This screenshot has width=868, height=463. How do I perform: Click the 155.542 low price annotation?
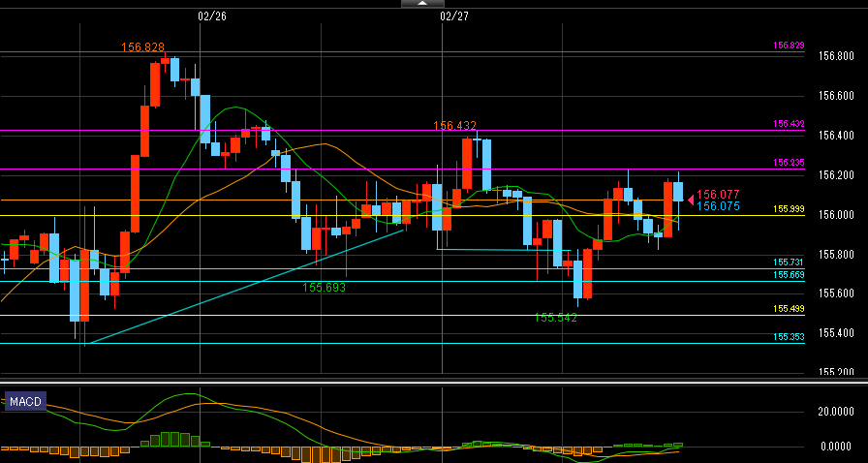pos(556,317)
